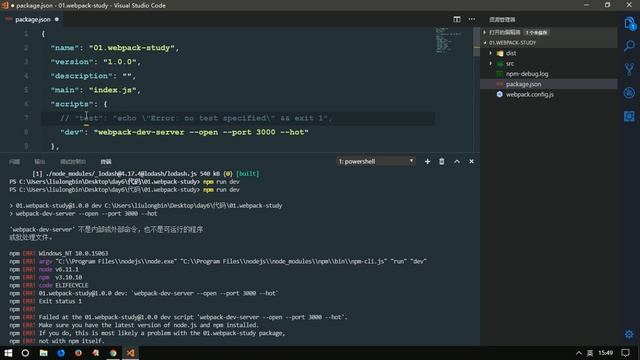Image resolution: width=640 pixels, height=360 pixels.
Task: Show hidden system tray icons
Action: (579, 353)
